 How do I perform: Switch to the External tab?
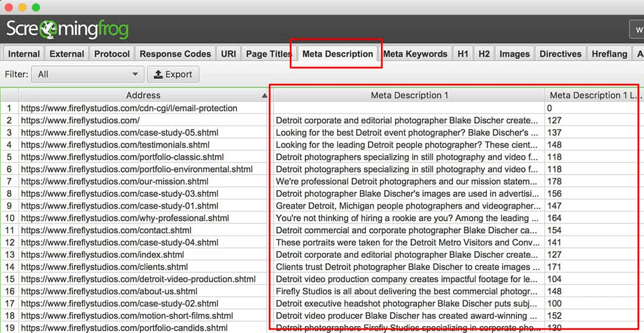(67, 54)
